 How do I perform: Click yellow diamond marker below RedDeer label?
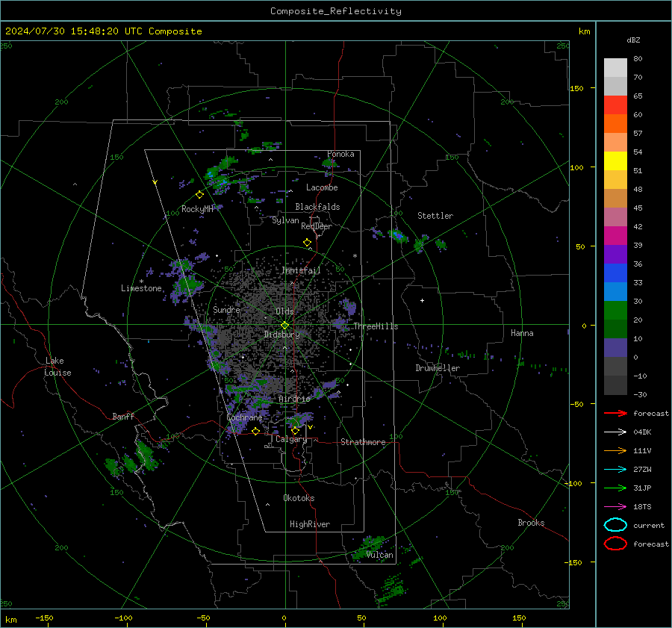[x=307, y=243]
